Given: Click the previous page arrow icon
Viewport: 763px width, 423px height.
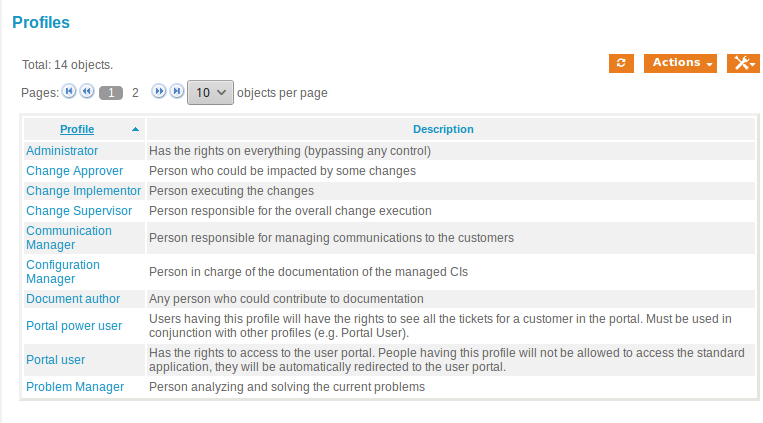Looking at the screenshot, I should click(x=87, y=92).
